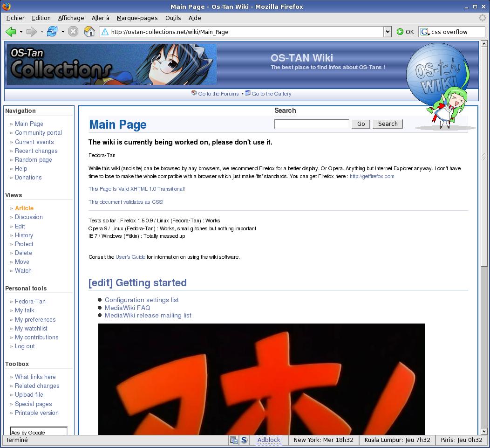Open the Back history dropdown arrow

(x=21, y=32)
